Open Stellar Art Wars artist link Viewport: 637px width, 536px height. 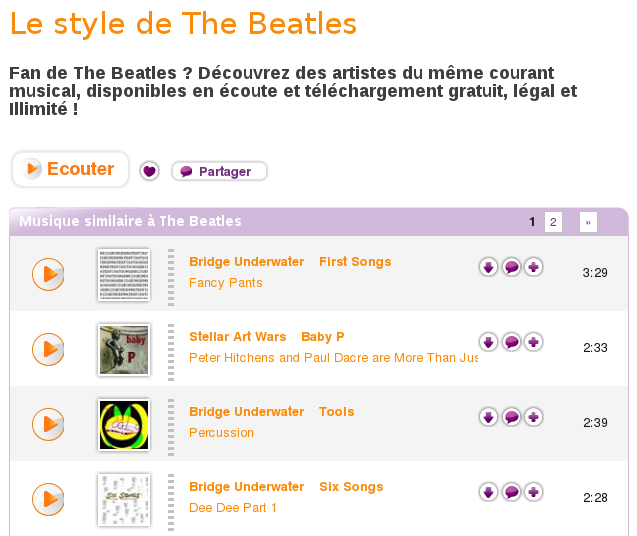pos(237,337)
